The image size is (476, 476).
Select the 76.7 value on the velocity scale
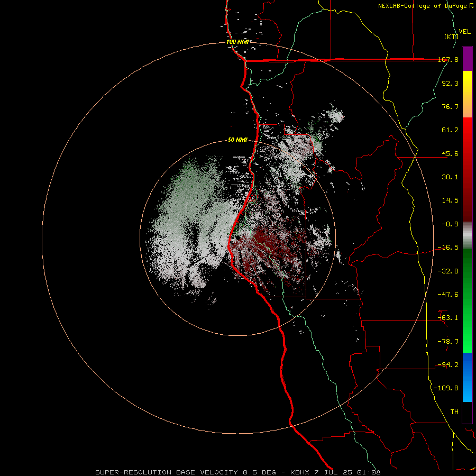point(450,106)
